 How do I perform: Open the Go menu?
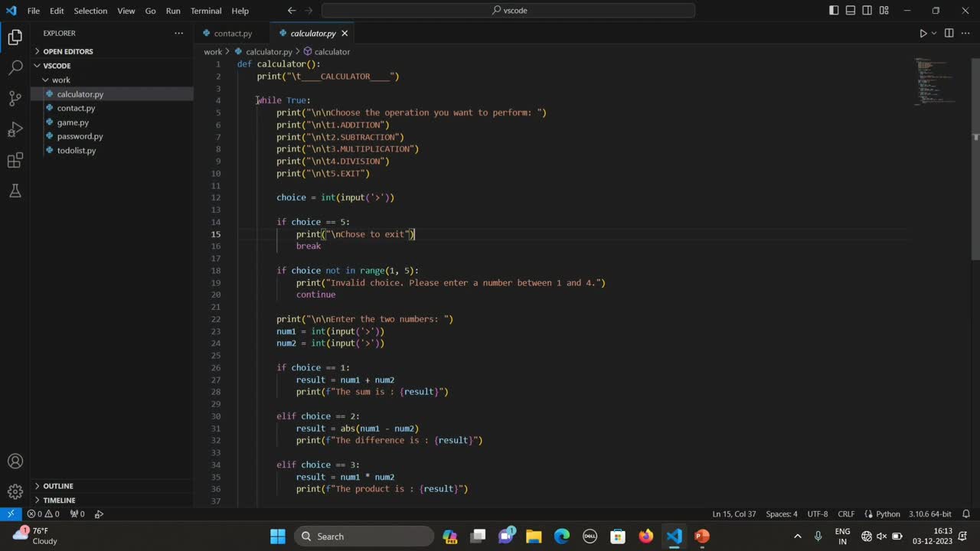(x=150, y=11)
